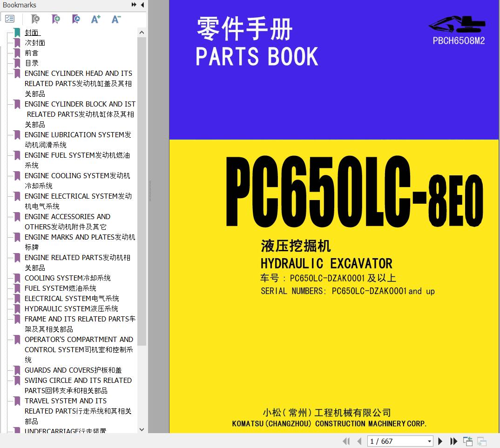The height and width of the screenshot is (448, 500).
Task: Open GUARDS AND COVERS护板和盖 bookmark
Action: [73, 370]
